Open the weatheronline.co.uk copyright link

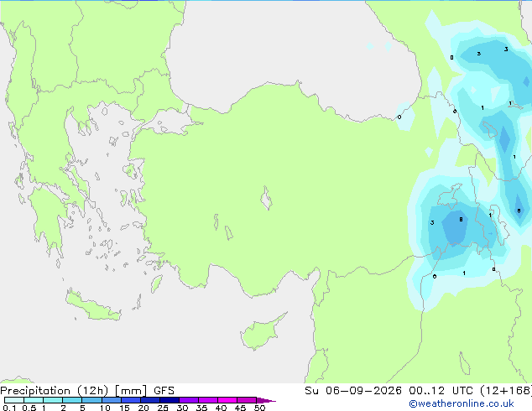pyautogui.click(x=462, y=403)
